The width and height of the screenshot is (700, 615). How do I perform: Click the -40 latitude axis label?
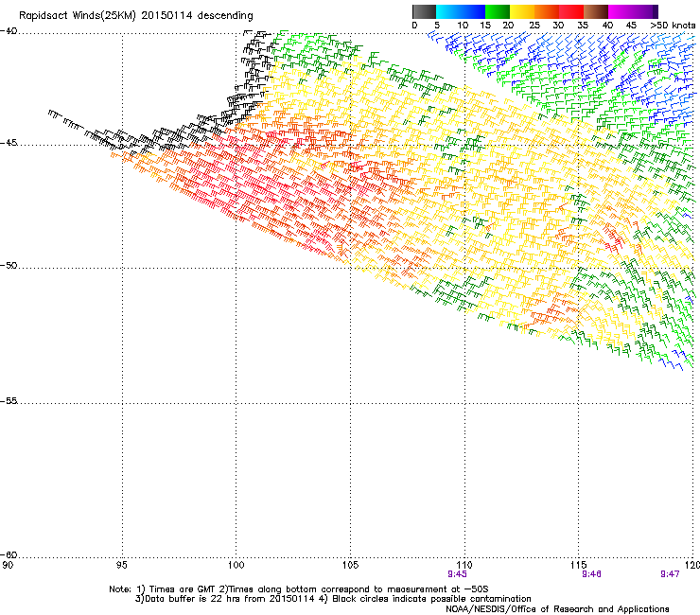(9, 31)
